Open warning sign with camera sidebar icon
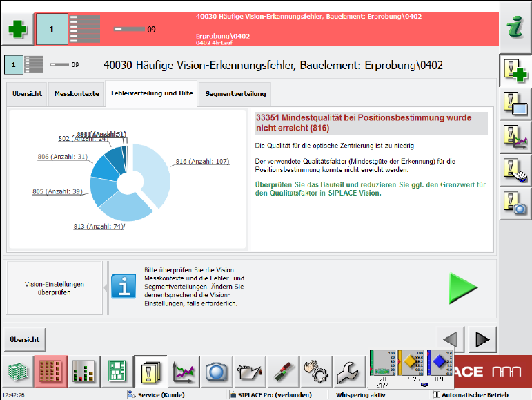 pyautogui.click(x=515, y=204)
